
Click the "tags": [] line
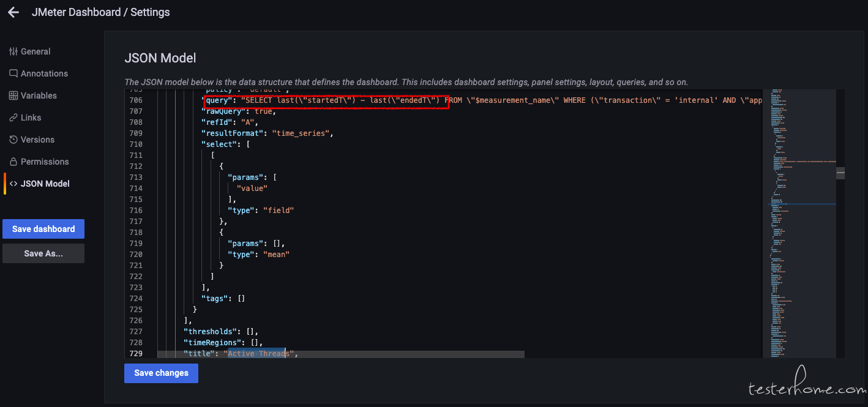(223, 298)
